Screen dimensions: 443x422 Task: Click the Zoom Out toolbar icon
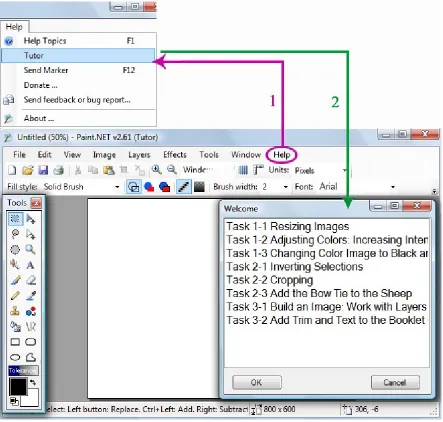tap(172, 170)
